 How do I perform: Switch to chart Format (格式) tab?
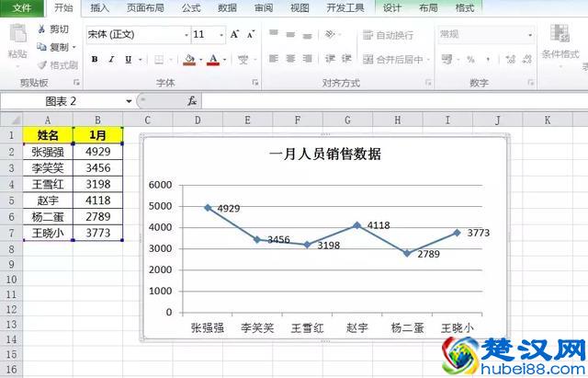point(465,8)
